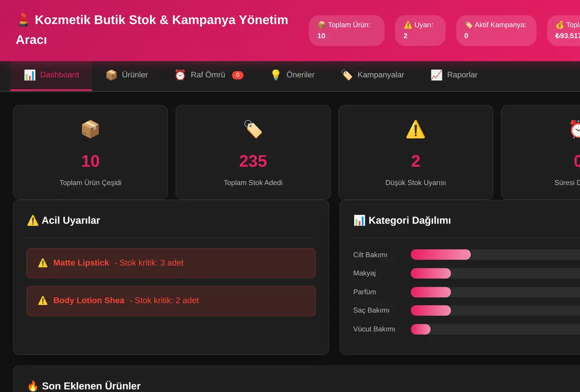
Task: Click the lipstick icon in the header
Action: (x=23, y=20)
